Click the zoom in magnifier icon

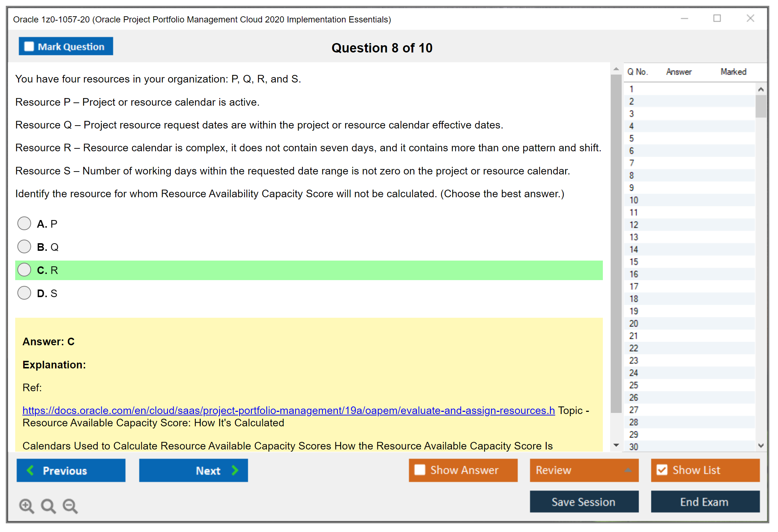26,506
